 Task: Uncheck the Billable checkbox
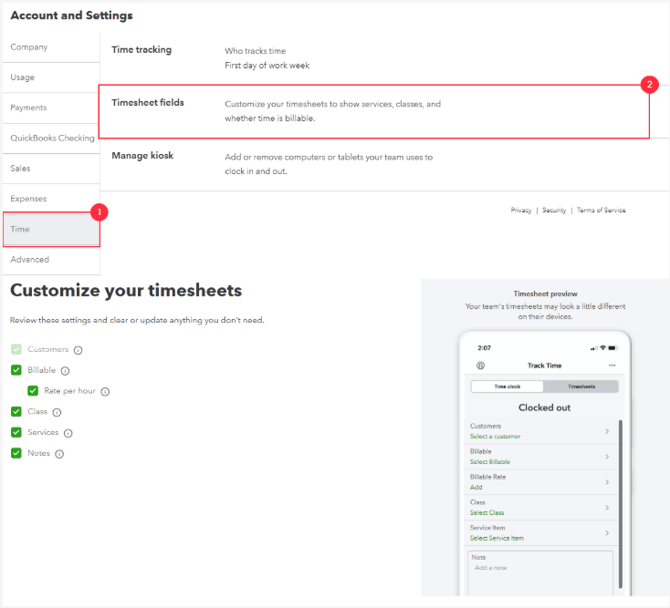pyautogui.click(x=16, y=370)
